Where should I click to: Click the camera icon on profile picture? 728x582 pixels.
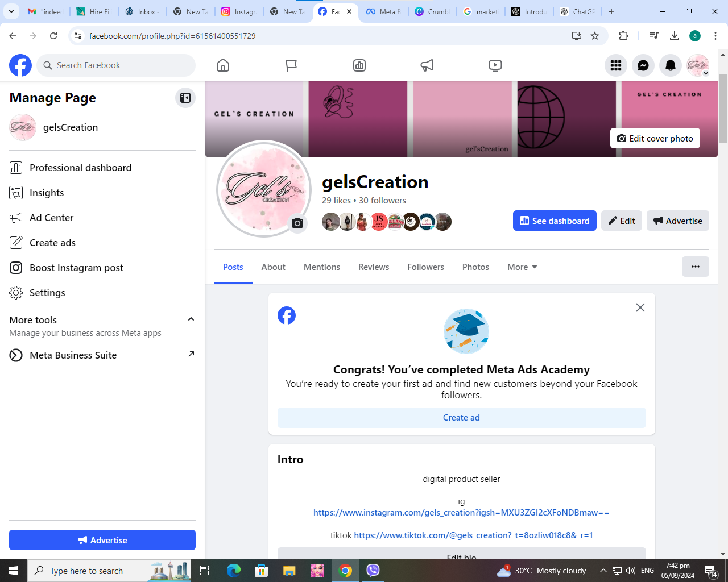coord(297,223)
